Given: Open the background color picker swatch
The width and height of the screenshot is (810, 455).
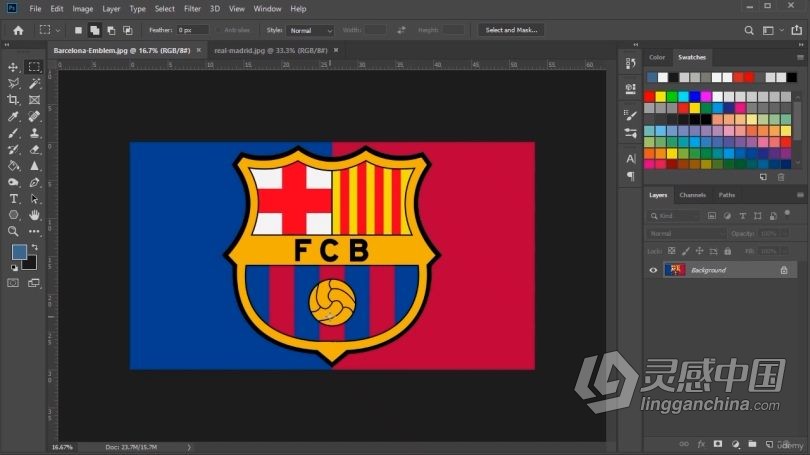Looking at the screenshot, I should [x=30, y=263].
